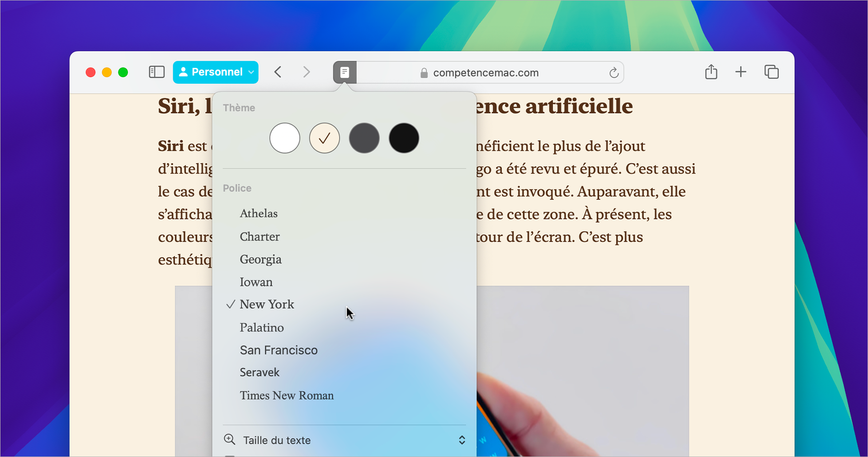The height and width of the screenshot is (457, 868).
Task: Select the white reader theme
Action: [x=285, y=138]
